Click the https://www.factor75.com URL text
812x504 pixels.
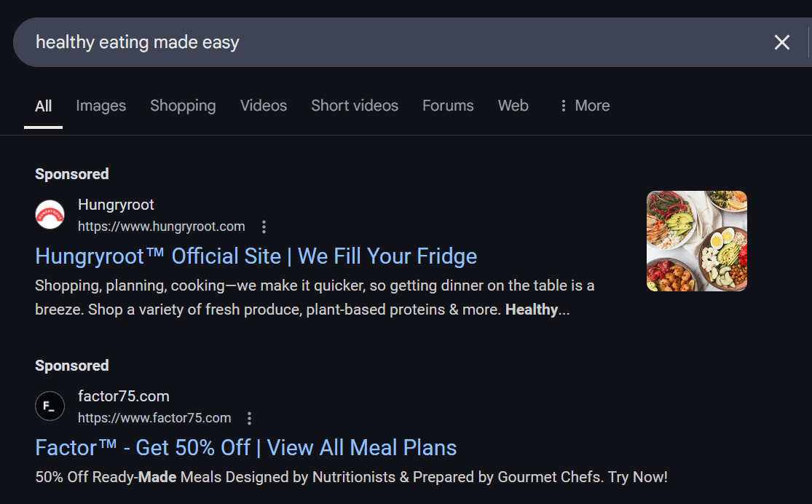[154, 418]
